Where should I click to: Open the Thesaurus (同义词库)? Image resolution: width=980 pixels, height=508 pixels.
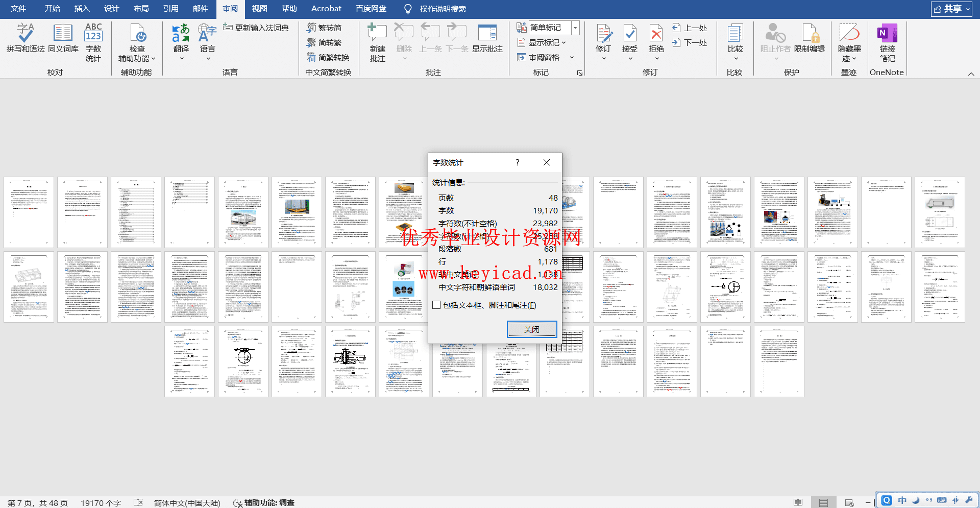click(63, 38)
